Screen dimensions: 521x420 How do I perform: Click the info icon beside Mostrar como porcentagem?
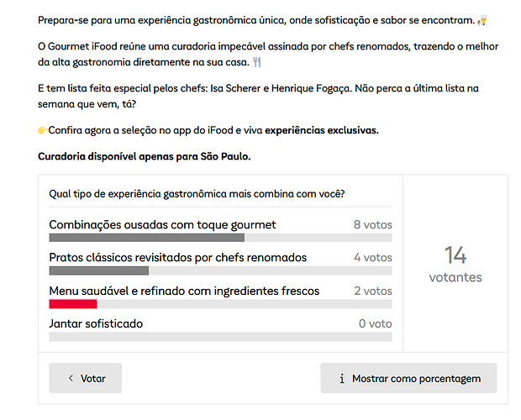click(342, 379)
